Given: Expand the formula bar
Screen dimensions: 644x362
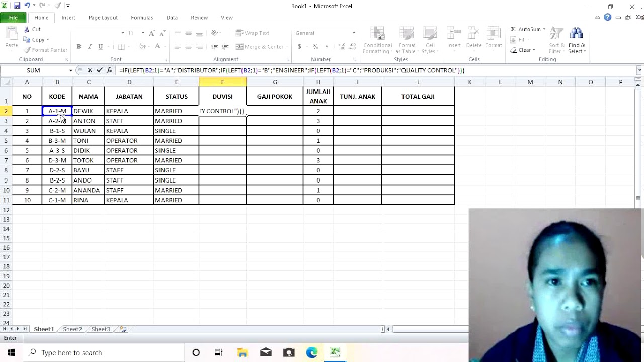Looking at the screenshot, I should point(639,70).
